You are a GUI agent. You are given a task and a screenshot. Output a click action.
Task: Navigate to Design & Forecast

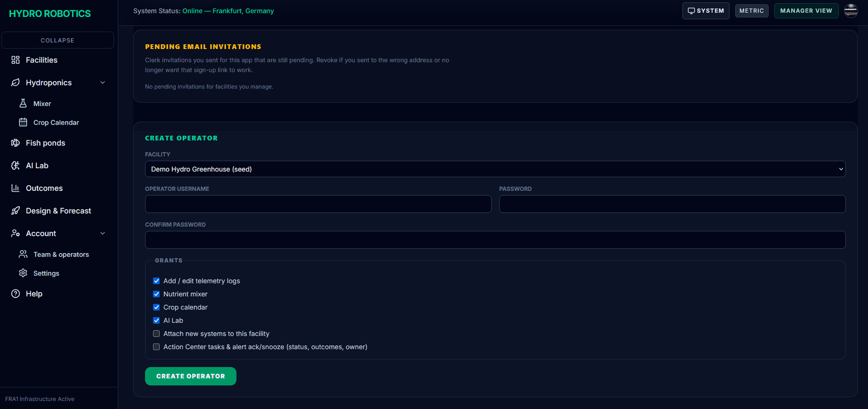(58, 211)
